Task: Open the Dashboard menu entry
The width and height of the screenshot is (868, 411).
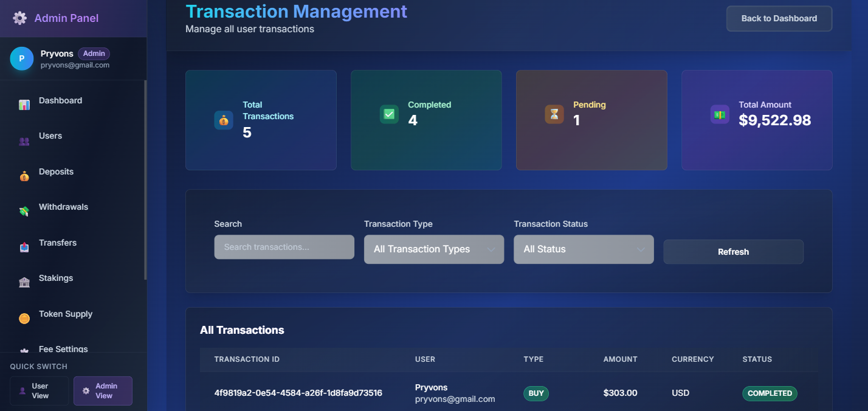Action: coord(60,100)
